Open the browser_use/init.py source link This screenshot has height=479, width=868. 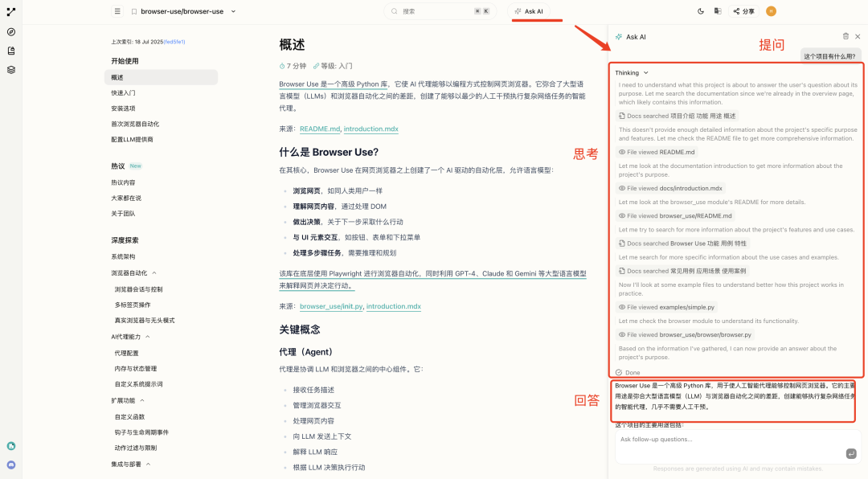coord(331,306)
